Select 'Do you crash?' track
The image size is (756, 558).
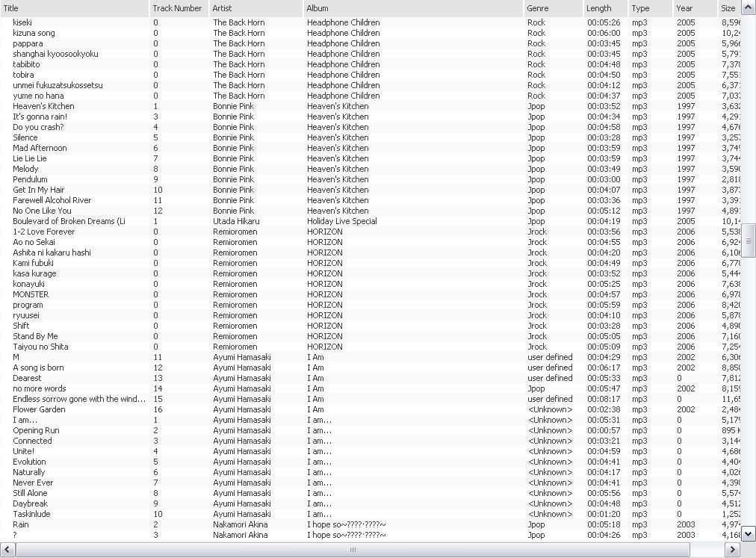(38, 127)
